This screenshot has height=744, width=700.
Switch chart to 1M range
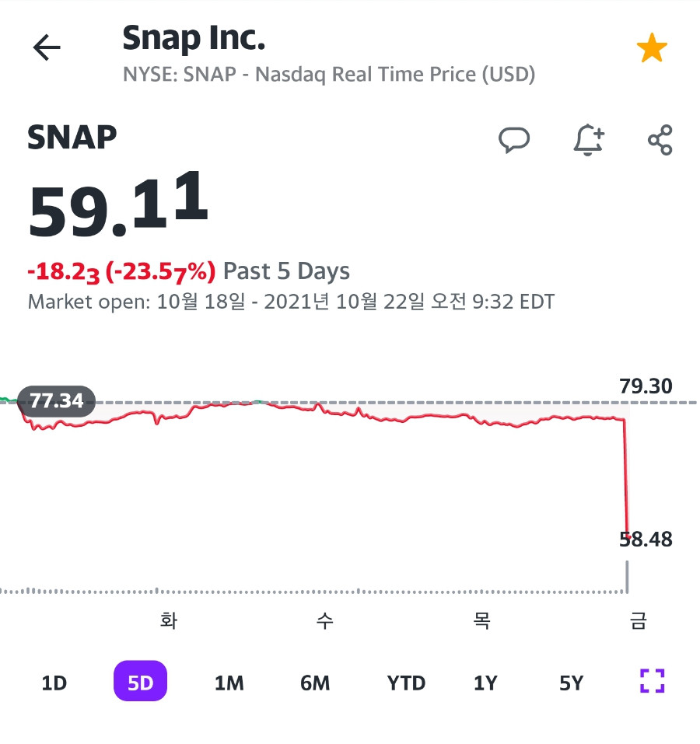point(229,683)
